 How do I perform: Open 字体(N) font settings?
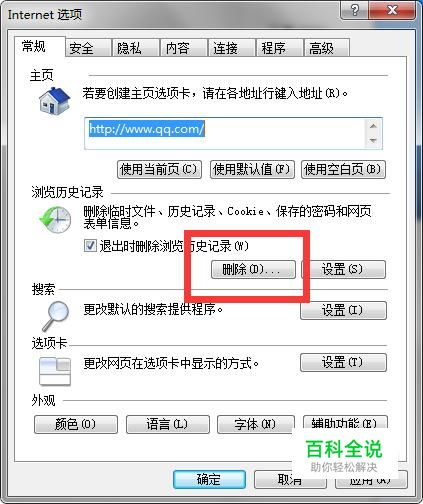click(256, 424)
